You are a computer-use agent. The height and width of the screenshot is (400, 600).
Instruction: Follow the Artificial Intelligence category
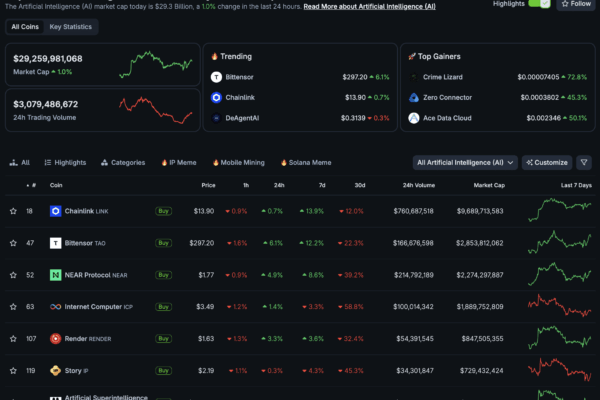[x=576, y=4]
